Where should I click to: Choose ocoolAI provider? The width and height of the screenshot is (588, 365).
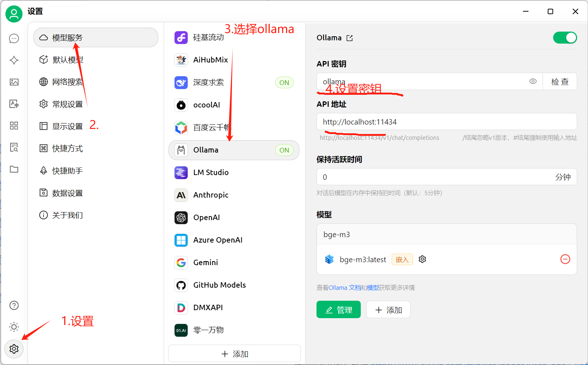pos(234,105)
